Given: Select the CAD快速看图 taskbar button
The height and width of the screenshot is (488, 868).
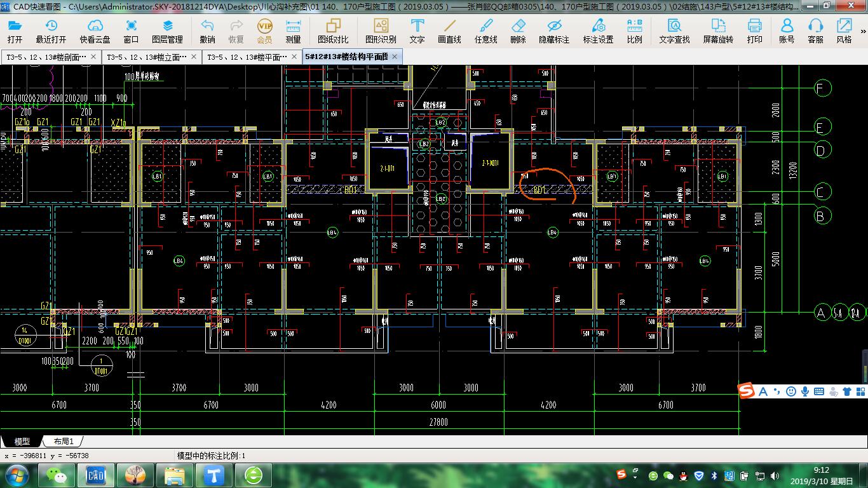Looking at the screenshot, I should click(x=95, y=475).
